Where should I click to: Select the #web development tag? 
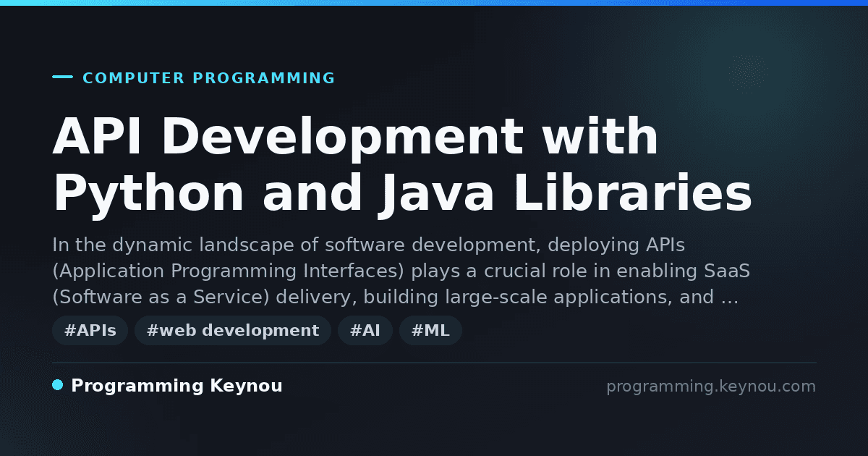click(233, 331)
